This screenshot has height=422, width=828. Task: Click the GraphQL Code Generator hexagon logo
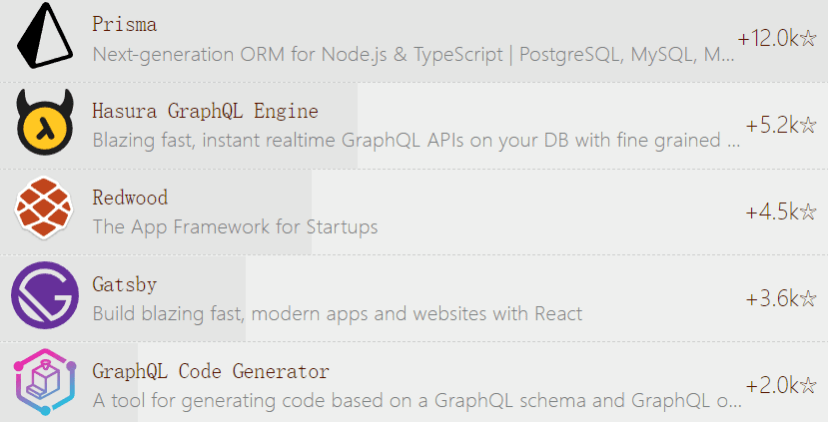click(x=45, y=382)
